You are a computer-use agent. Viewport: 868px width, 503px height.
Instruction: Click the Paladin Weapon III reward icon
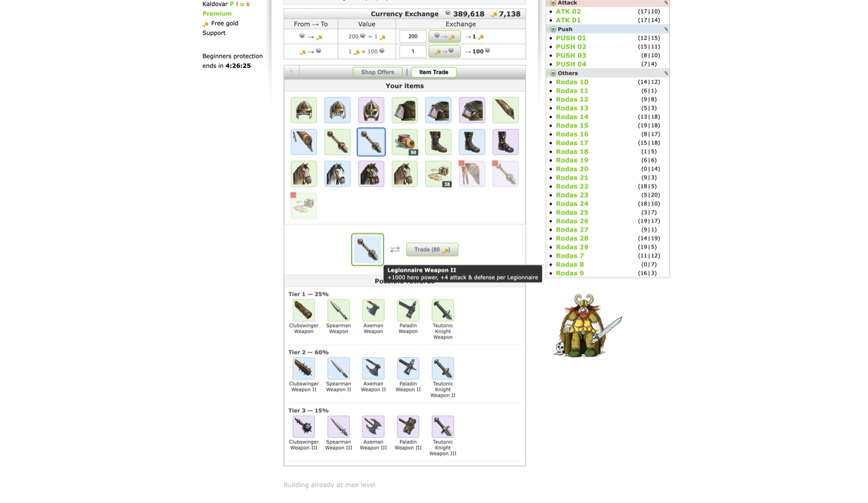[x=408, y=427]
